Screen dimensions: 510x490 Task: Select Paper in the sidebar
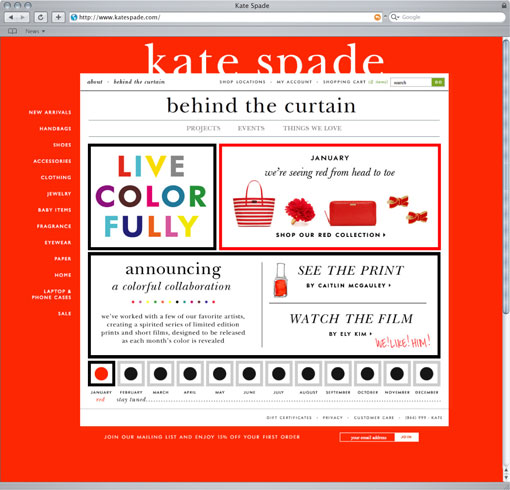tap(63, 259)
